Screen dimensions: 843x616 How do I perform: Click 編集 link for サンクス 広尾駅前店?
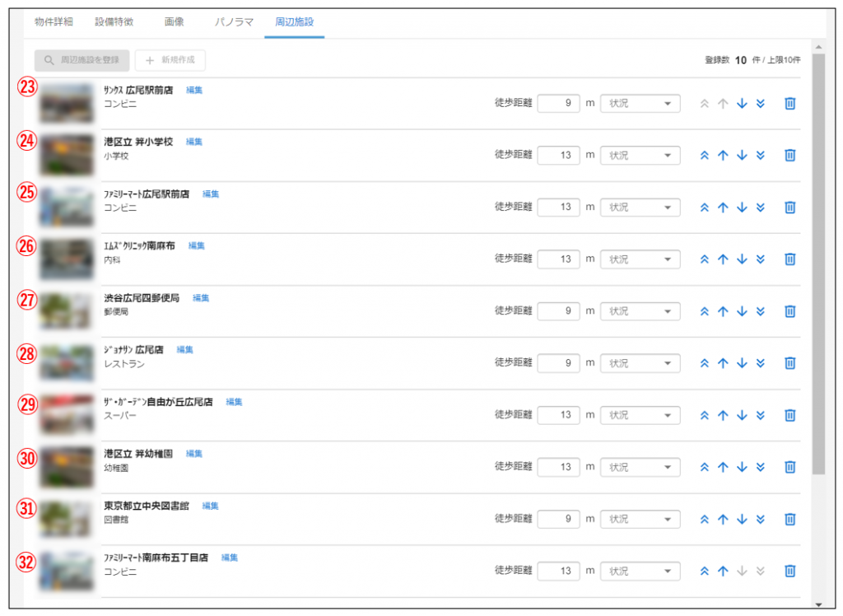pyautogui.click(x=194, y=90)
